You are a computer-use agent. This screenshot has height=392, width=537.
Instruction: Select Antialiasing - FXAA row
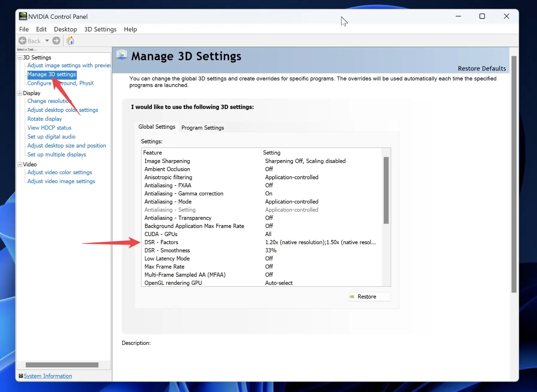262,185
